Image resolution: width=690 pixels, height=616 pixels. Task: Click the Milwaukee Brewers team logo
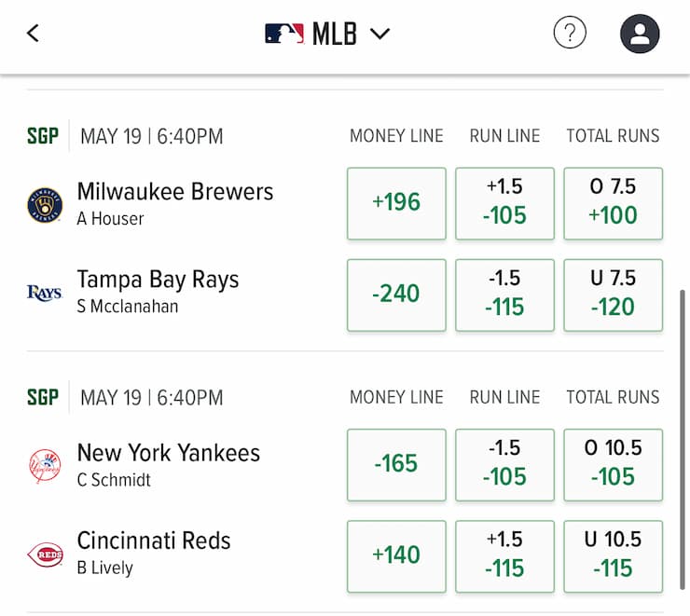45,205
